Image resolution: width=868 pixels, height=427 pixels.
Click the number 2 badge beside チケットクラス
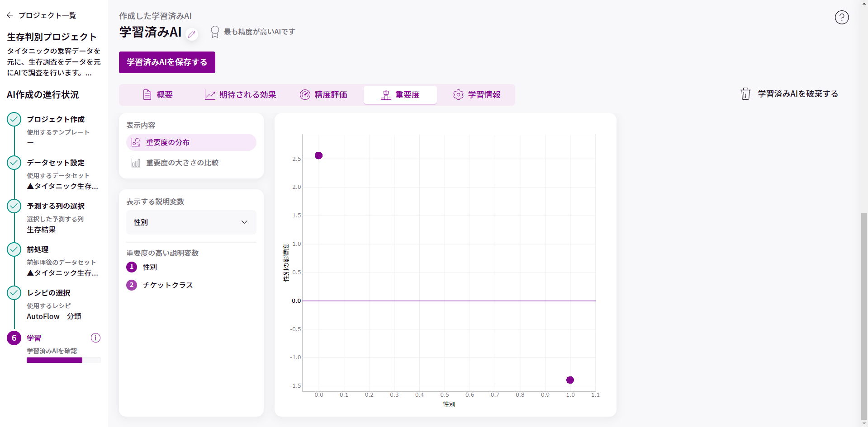pyautogui.click(x=132, y=285)
